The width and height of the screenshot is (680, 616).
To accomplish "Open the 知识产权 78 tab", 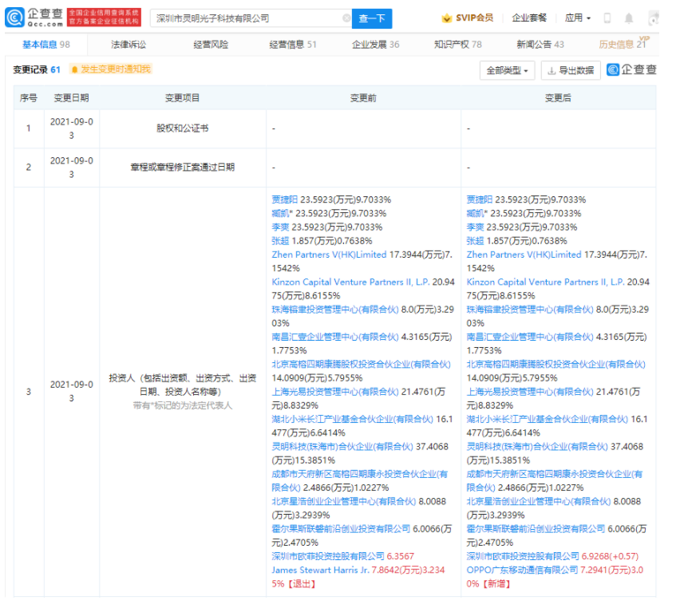I will (457, 45).
